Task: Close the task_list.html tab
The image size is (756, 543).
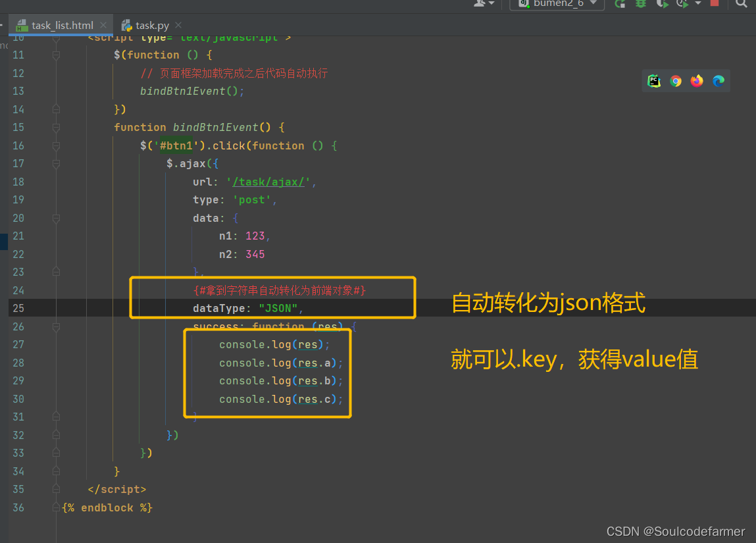Action: pos(103,25)
